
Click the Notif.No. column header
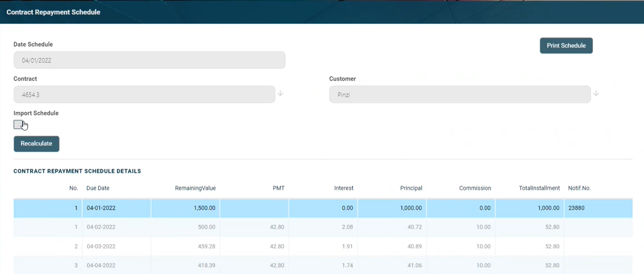pyautogui.click(x=579, y=188)
